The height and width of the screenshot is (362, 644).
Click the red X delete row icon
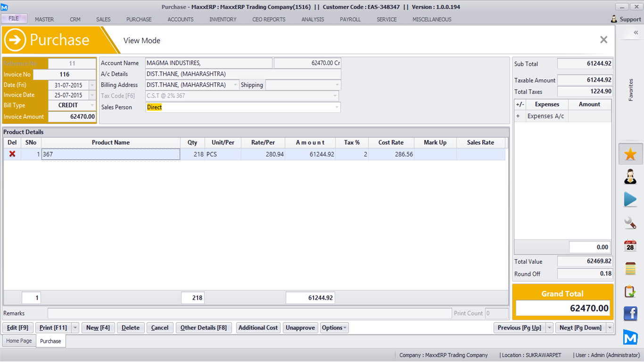pos(12,154)
